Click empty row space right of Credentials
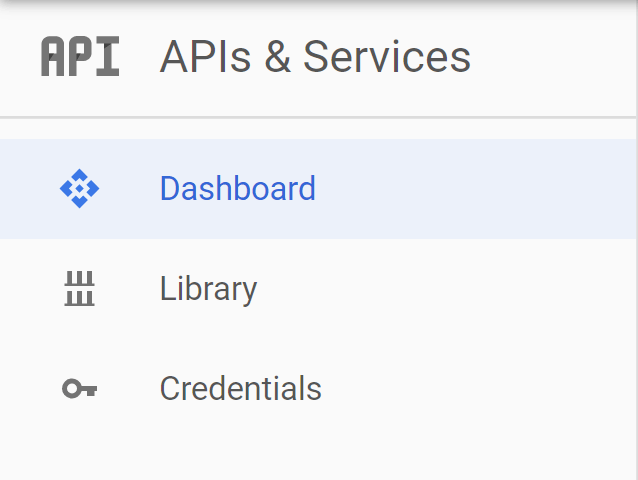 click(x=480, y=388)
